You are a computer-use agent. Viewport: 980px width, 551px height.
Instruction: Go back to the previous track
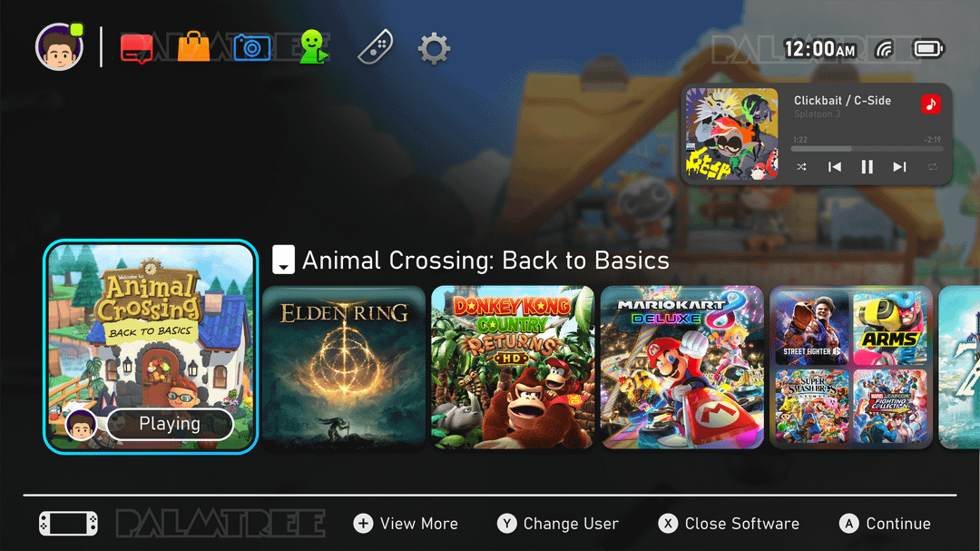pyautogui.click(x=835, y=167)
